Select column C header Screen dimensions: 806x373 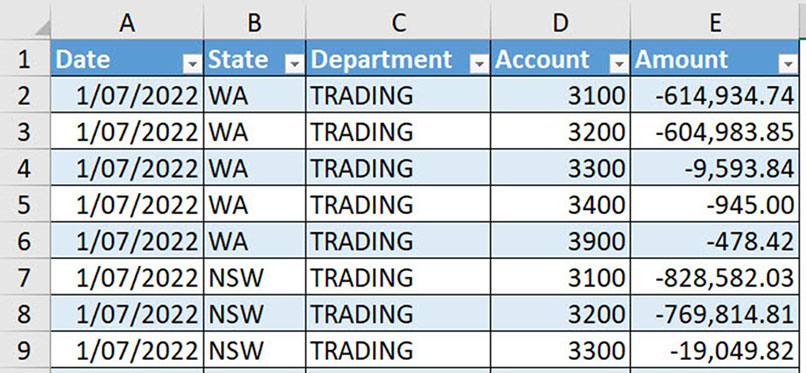[x=398, y=23]
